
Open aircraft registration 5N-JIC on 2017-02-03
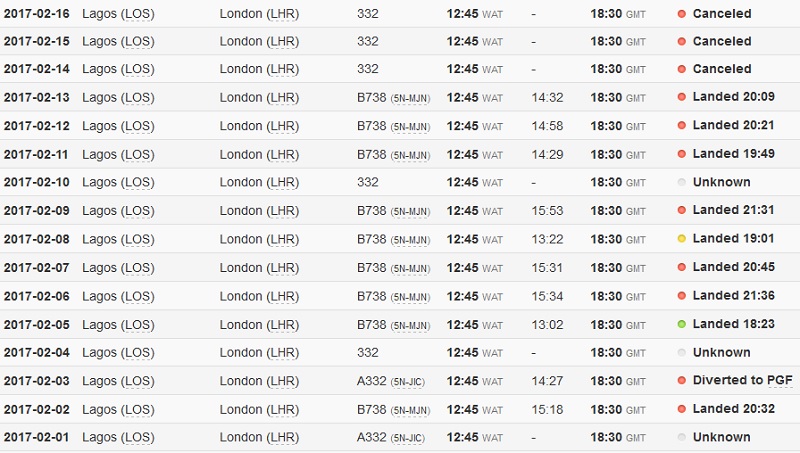pyautogui.click(x=407, y=382)
